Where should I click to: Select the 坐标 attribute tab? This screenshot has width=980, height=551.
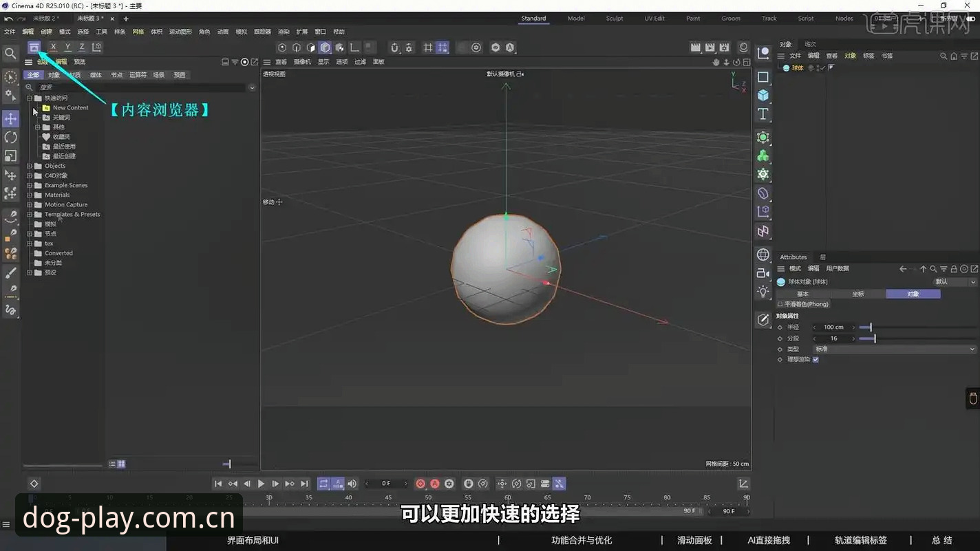pyautogui.click(x=857, y=294)
